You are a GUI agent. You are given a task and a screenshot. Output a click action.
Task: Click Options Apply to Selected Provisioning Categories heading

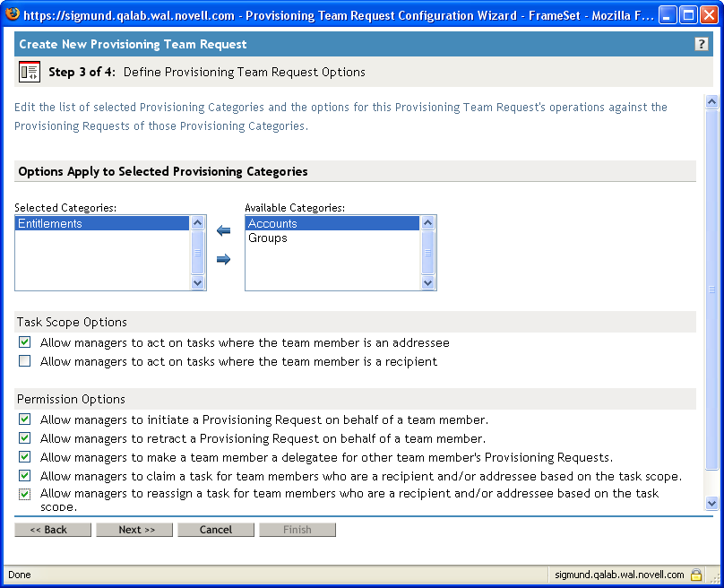coord(163,171)
